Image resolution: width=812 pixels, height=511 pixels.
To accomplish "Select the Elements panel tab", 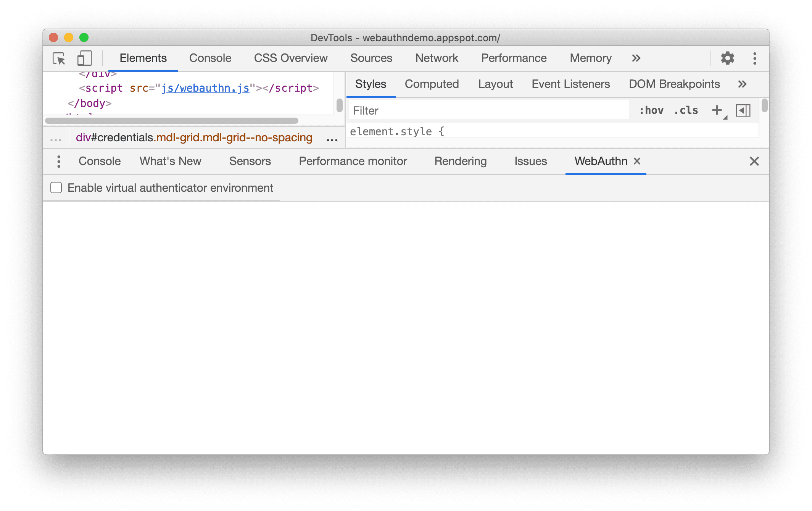I will point(143,57).
